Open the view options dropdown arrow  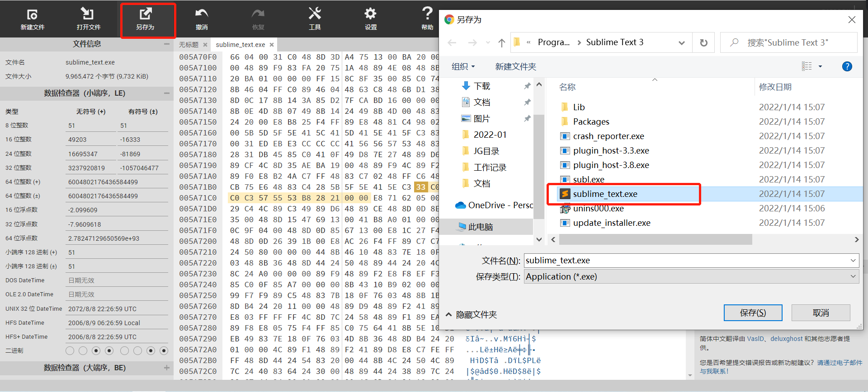pos(820,66)
